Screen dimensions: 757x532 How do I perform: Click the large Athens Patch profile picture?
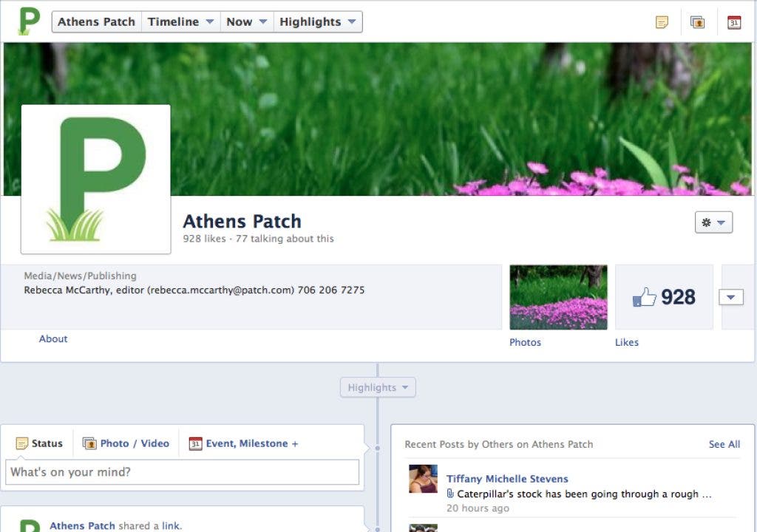point(95,179)
